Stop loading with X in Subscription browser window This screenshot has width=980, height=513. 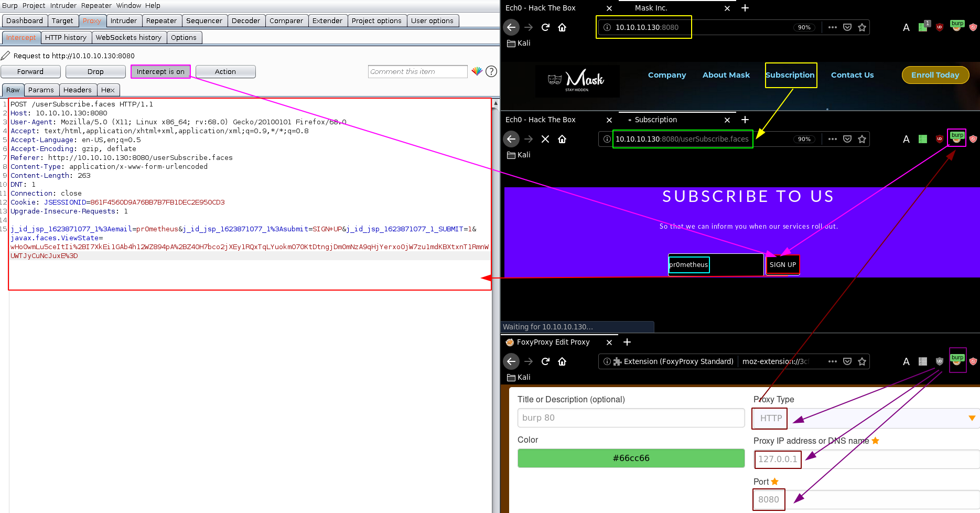545,139
